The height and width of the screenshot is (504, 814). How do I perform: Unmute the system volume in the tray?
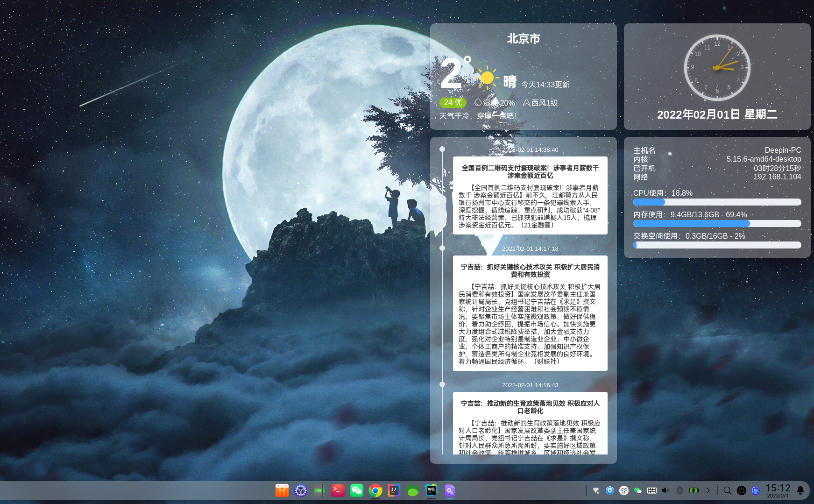tap(665, 490)
